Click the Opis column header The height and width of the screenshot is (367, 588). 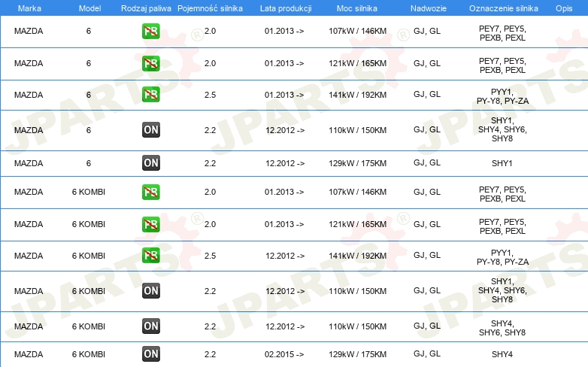(564, 8)
